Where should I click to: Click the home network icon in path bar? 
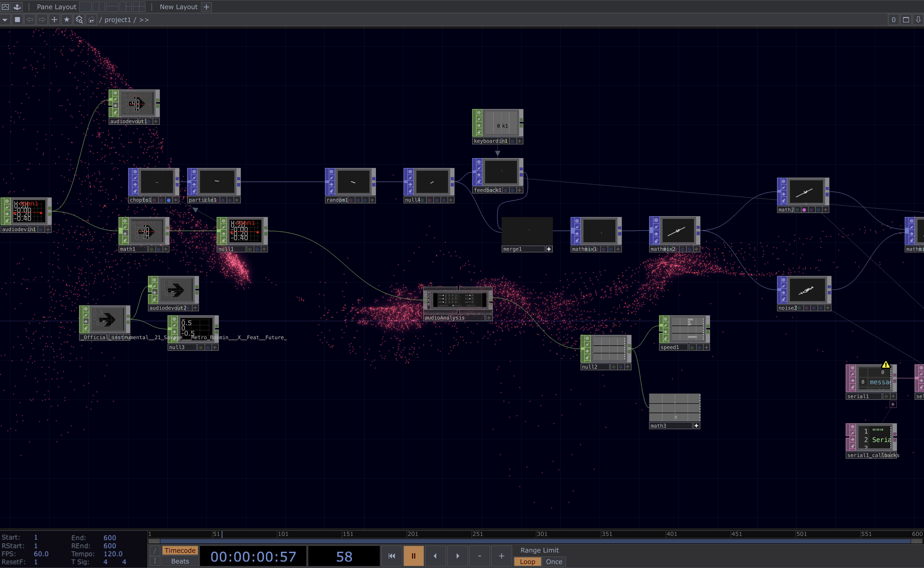91,20
